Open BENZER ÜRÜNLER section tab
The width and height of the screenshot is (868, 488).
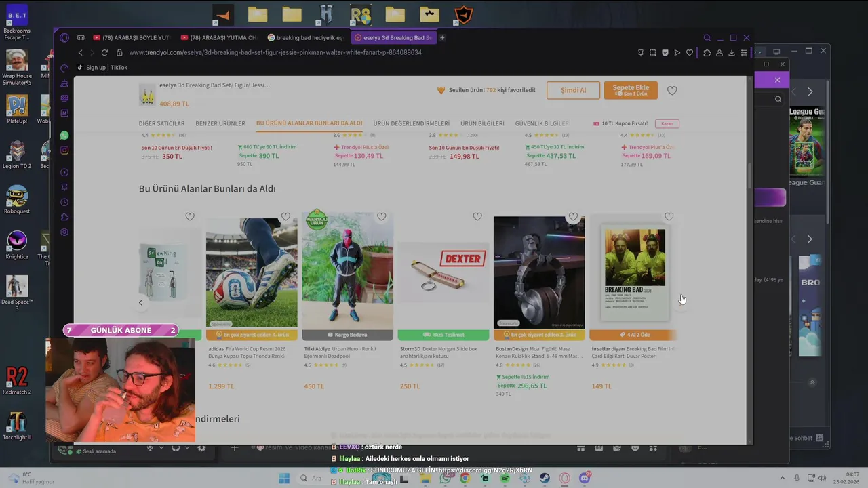pos(220,123)
